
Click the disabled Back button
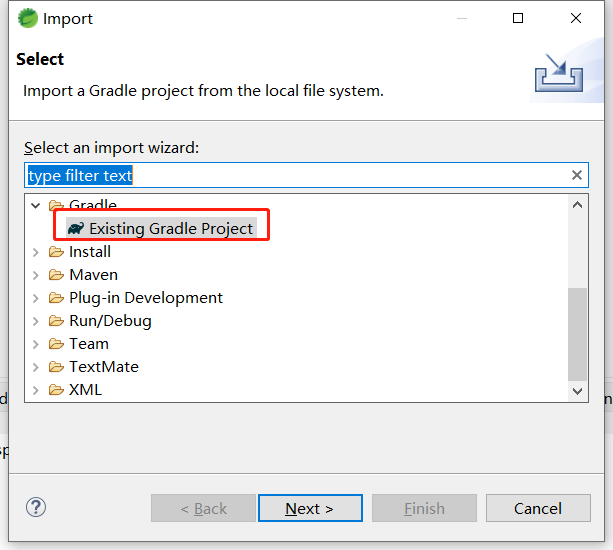click(x=203, y=508)
